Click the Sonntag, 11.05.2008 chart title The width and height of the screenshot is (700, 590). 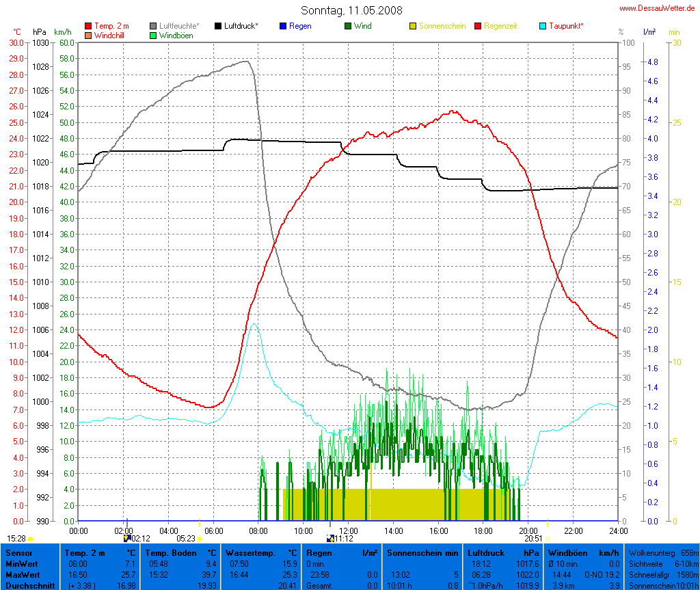tap(351, 10)
